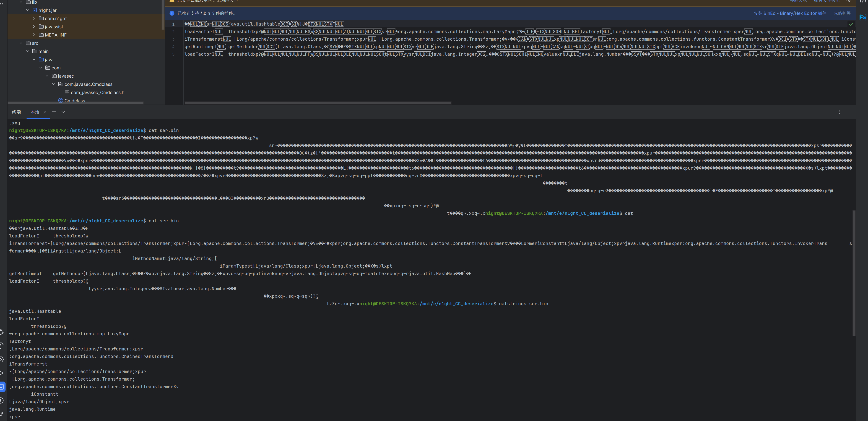Open the Problems tool window icon

(x=2, y=400)
